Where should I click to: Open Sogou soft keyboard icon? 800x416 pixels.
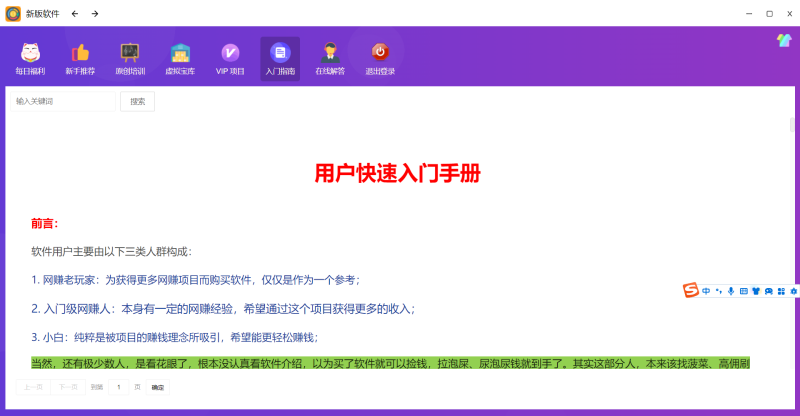click(744, 291)
